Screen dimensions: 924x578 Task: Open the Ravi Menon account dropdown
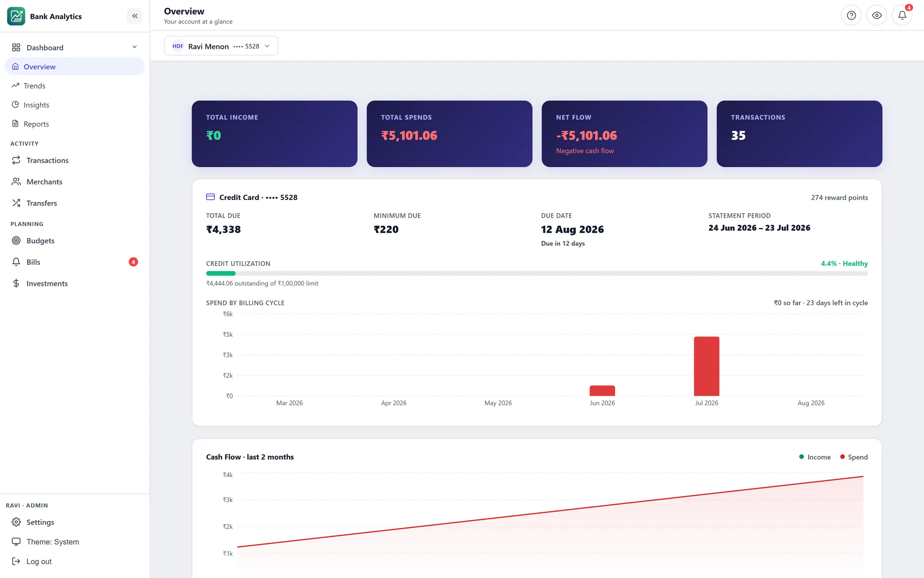tap(221, 46)
